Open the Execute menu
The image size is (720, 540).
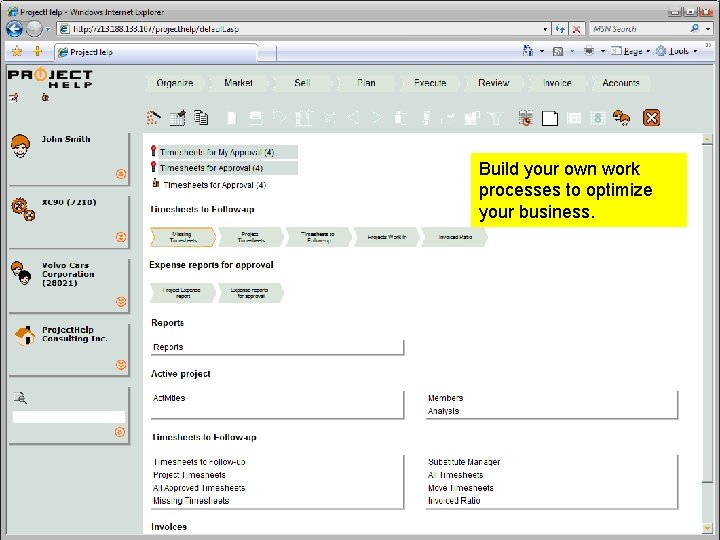coord(430,83)
